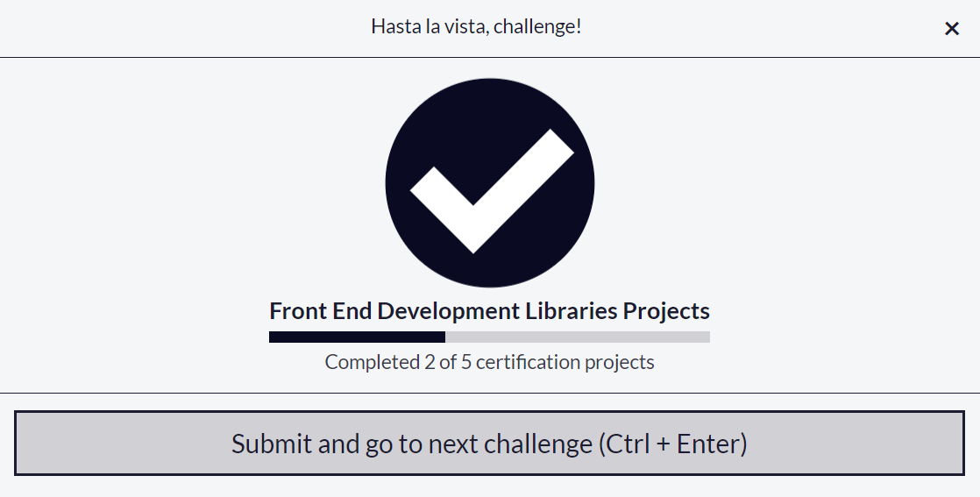
Task: Click the far left start of progress bar
Action: tap(272, 337)
